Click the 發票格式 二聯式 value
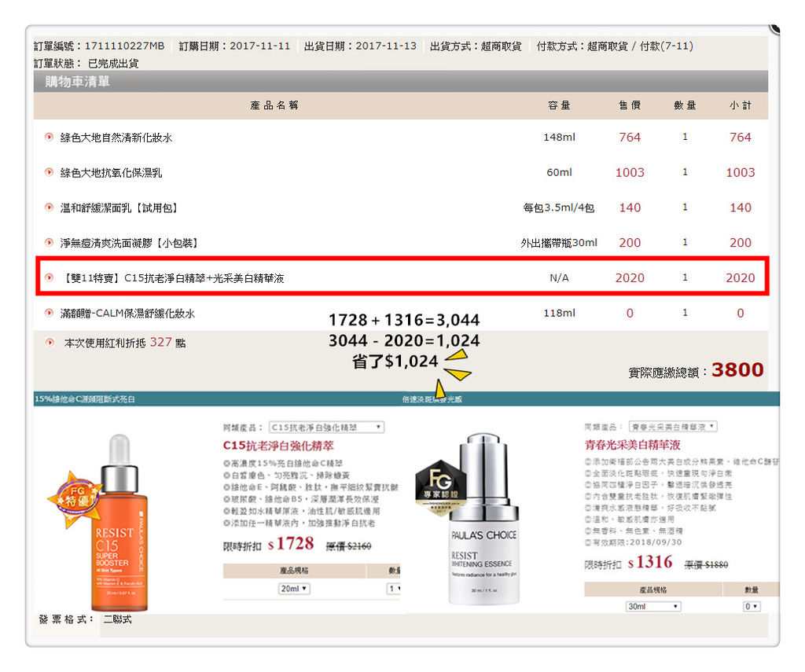This screenshot has height=672, width=805. (x=118, y=619)
